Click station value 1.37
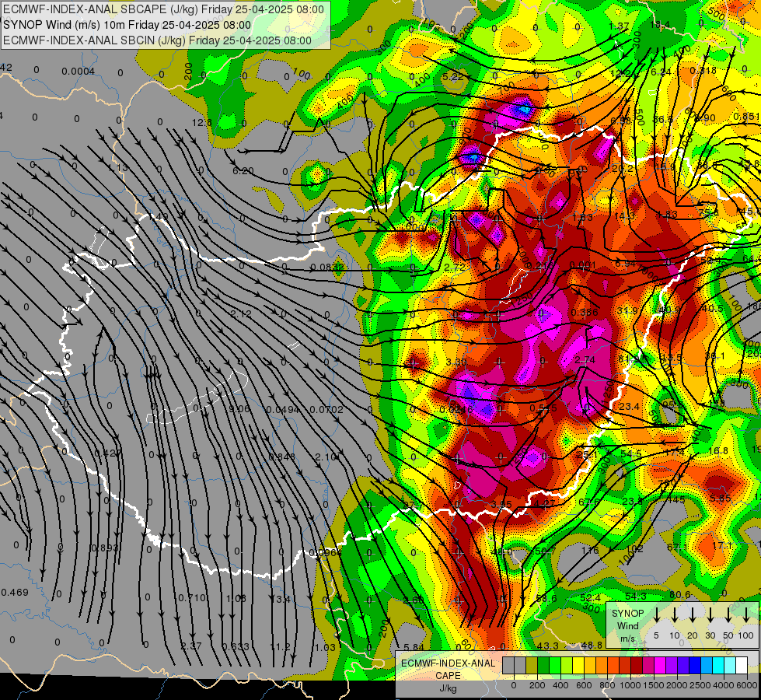The image size is (761, 700). (x=619, y=26)
